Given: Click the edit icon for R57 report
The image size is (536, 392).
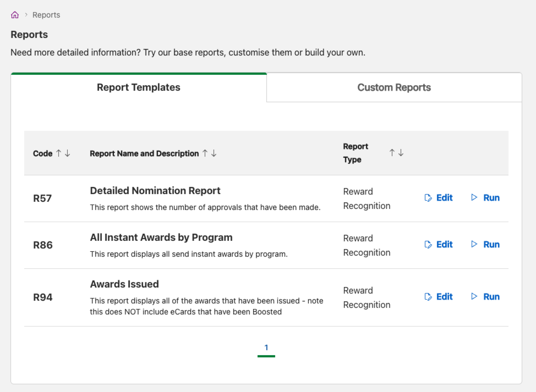Looking at the screenshot, I should click(x=428, y=198).
